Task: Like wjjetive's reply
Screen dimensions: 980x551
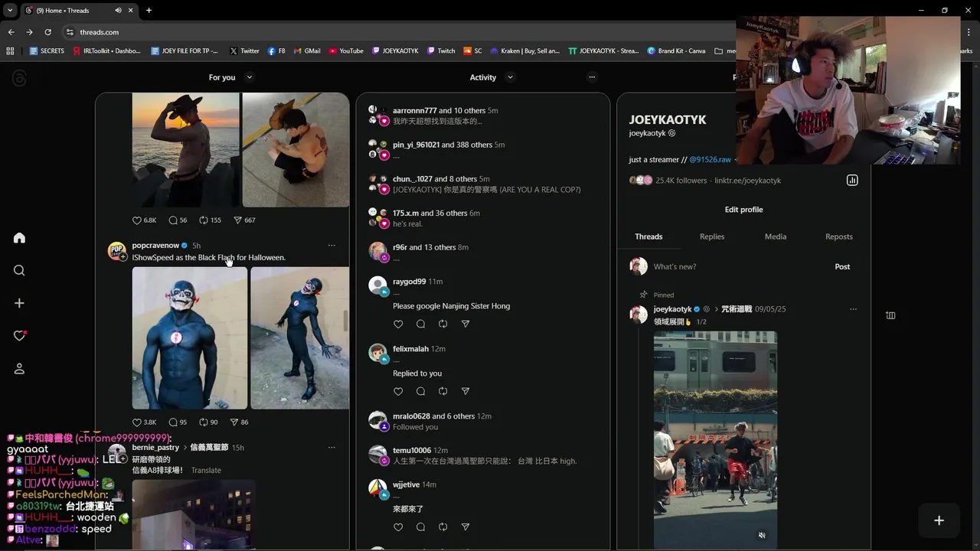Action: [x=398, y=527]
